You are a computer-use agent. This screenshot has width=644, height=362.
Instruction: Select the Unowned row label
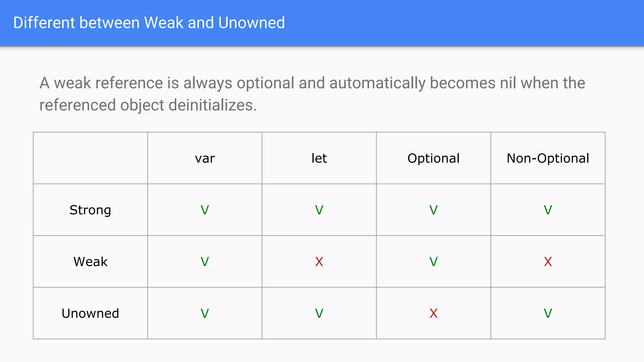90,313
